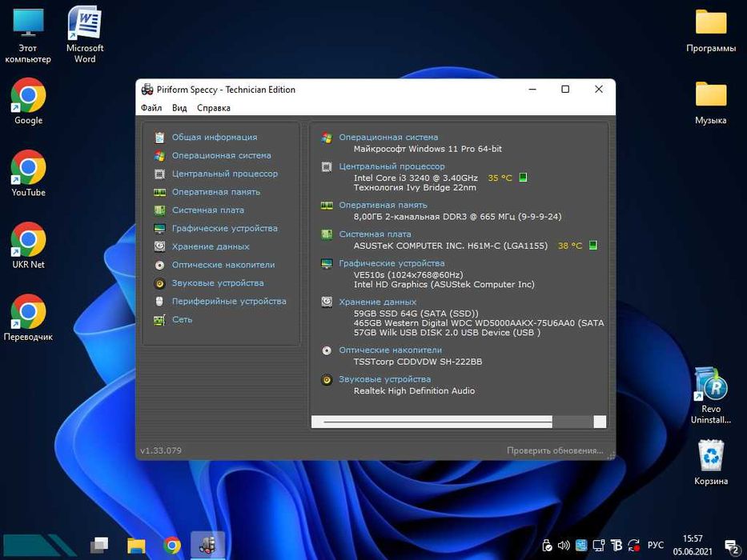
Task: Select Общая информация in the sidebar
Action: (214, 137)
